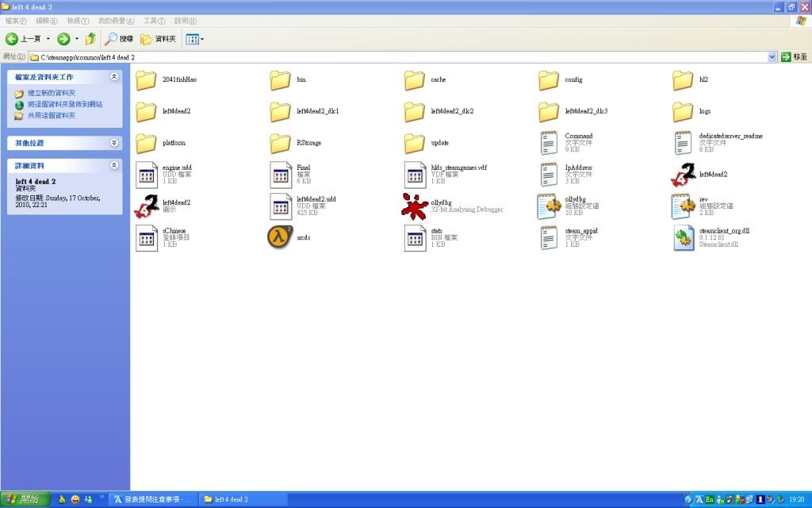Open the left4dead2 application icon
The height and width of the screenshot is (508, 812).
pos(683,174)
